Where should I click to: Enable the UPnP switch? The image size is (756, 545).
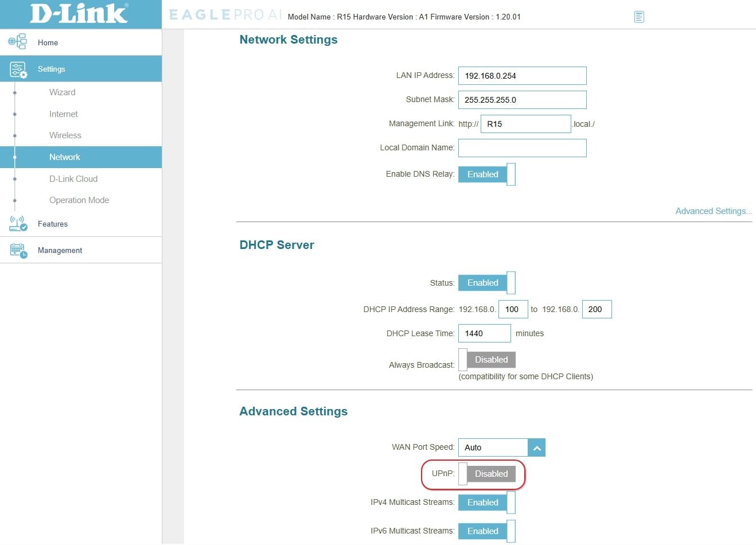pos(487,474)
